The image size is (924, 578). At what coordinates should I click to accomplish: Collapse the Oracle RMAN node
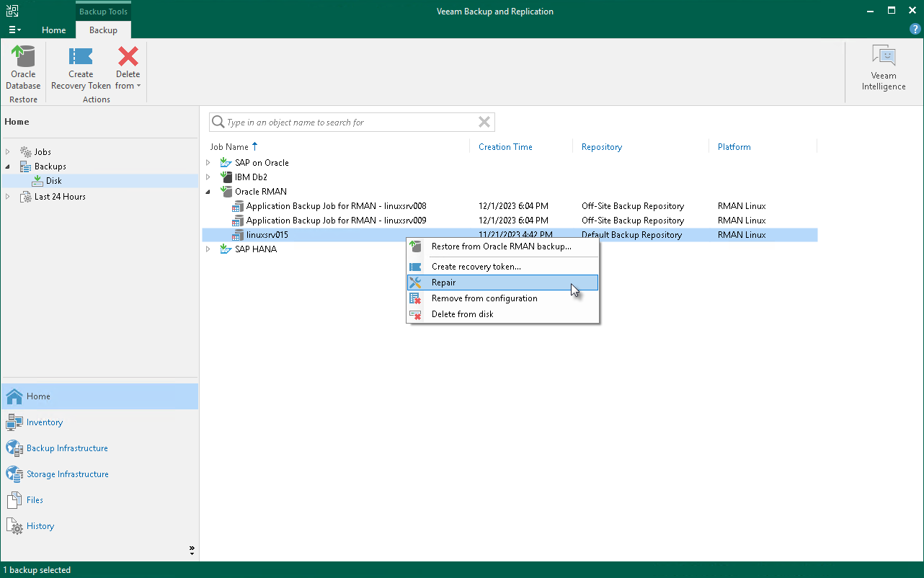tap(208, 192)
